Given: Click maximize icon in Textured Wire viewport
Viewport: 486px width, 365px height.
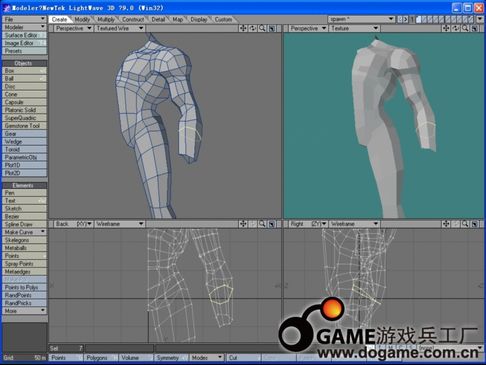Looking at the screenshot, I should [272, 28].
